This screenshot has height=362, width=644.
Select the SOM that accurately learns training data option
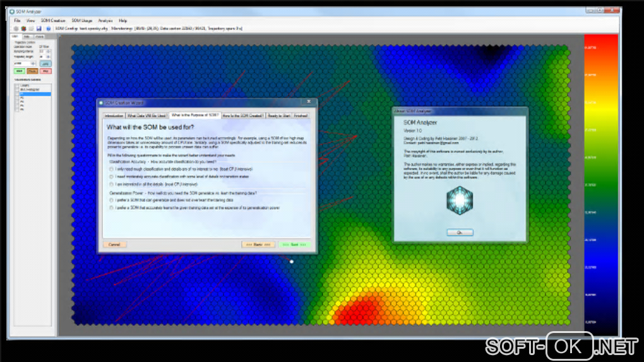tap(111, 208)
